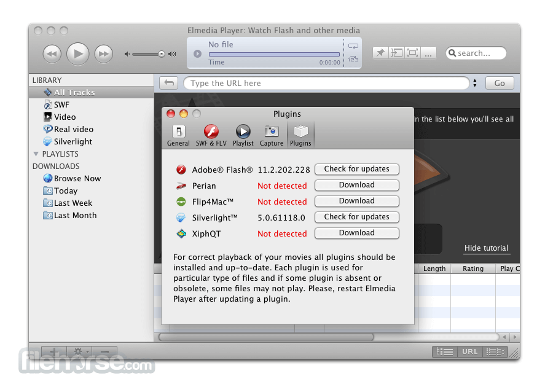
Task: Check for updates for Silverlight
Action: pyautogui.click(x=357, y=217)
